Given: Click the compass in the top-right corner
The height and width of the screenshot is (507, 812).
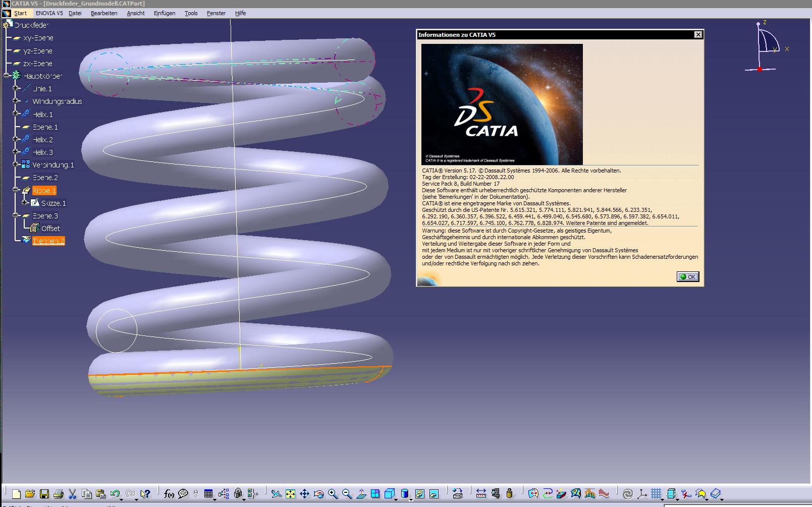Looking at the screenshot, I should [767, 46].
